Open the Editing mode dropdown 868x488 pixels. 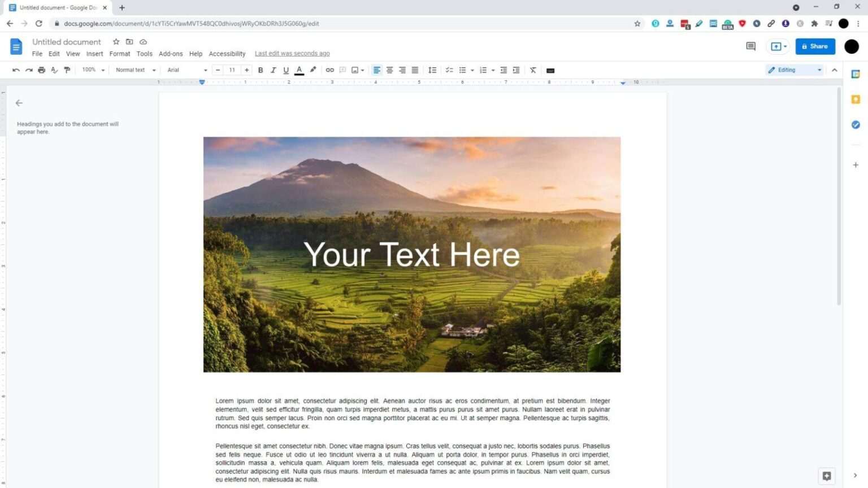[x=794, y=69]
